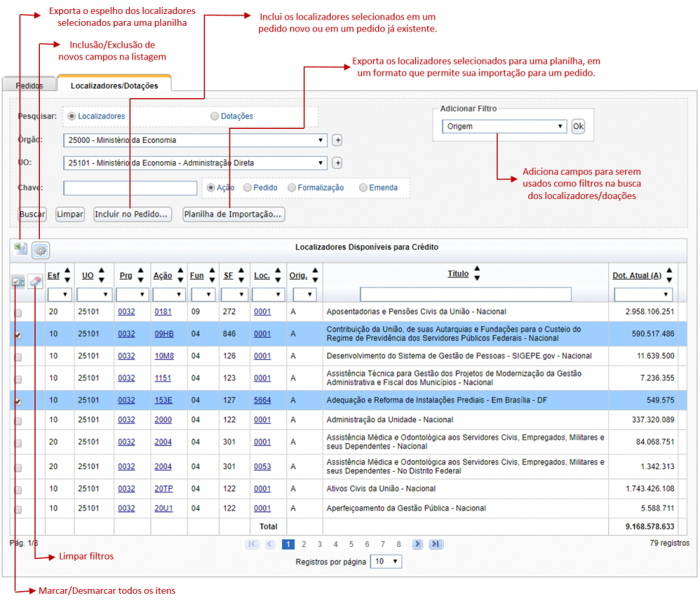Viewport: 700px width, 603px height.
Task: Open action link 09HB
Action: (x=164, y=334)
